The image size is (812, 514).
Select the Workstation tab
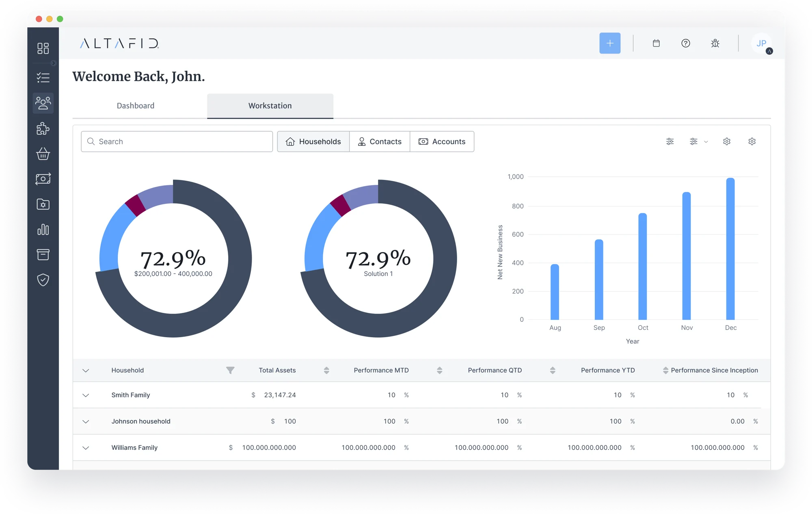(270, 106)
